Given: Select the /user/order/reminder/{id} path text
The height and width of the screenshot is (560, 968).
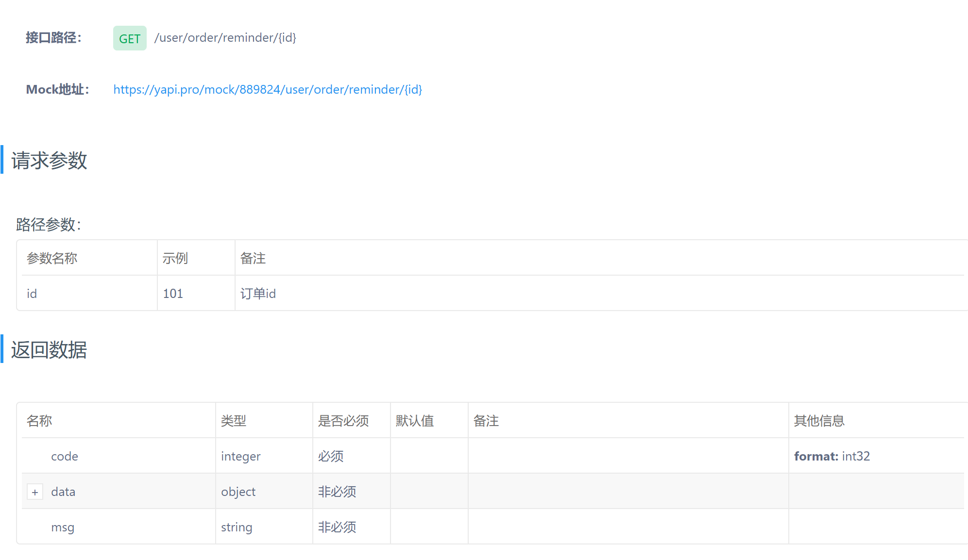Looking at the screenshot, I should [225, 38].
